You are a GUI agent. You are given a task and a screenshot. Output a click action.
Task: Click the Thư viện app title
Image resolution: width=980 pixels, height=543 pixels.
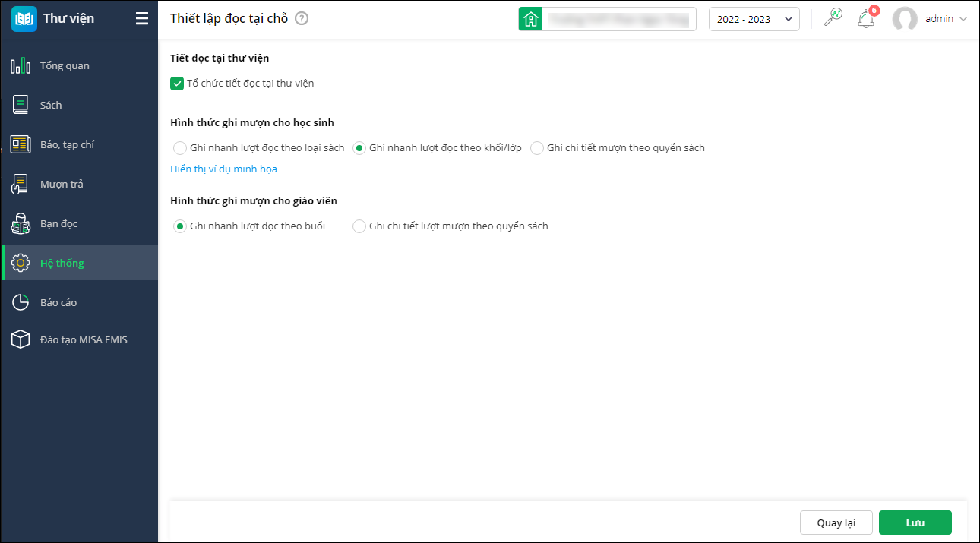[x=68, y=18]
